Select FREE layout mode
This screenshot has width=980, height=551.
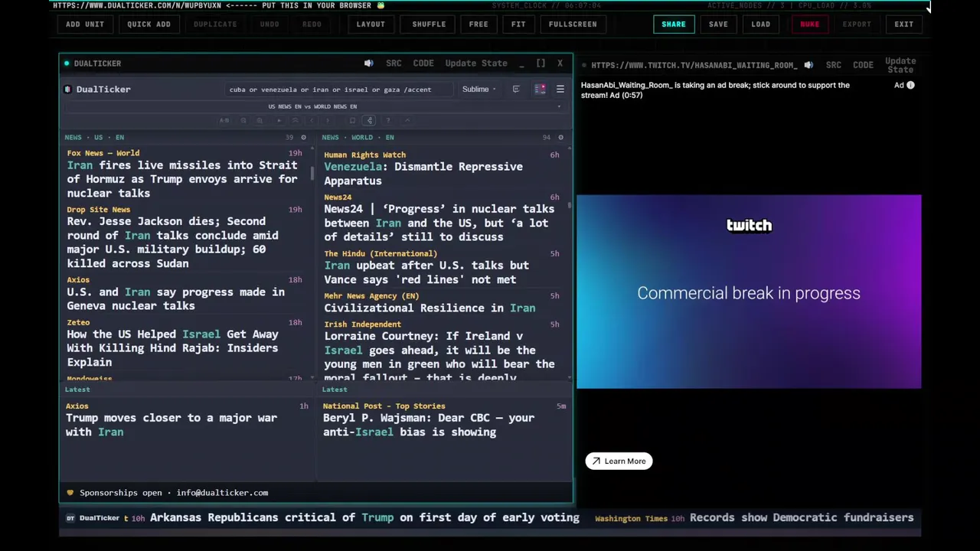pos(479,24)
